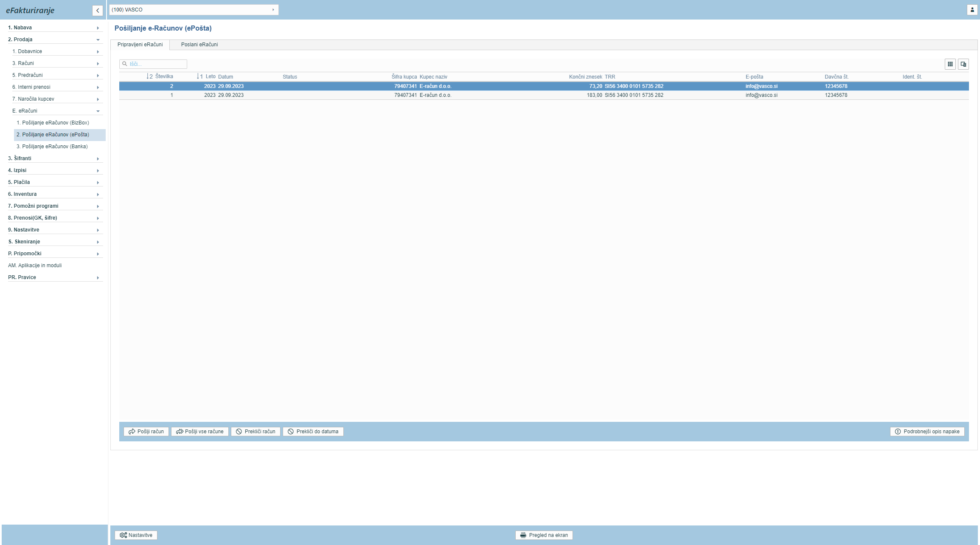Expand the P. Pripomočki menu
Viewport: 980px width, 545px height.
(55, 254)
